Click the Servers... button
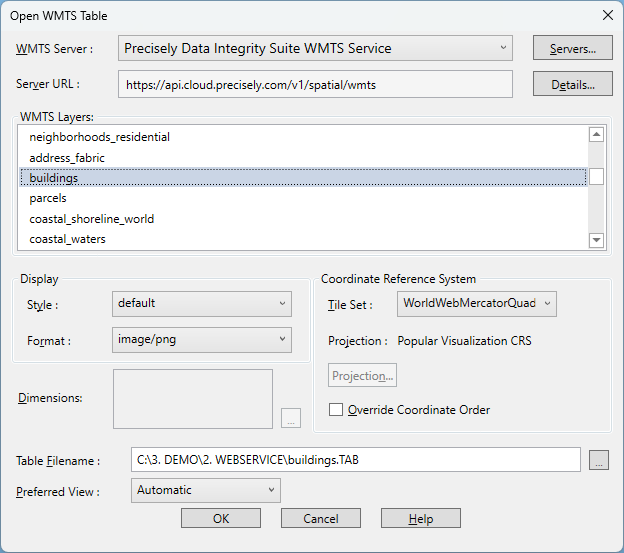 573,48
